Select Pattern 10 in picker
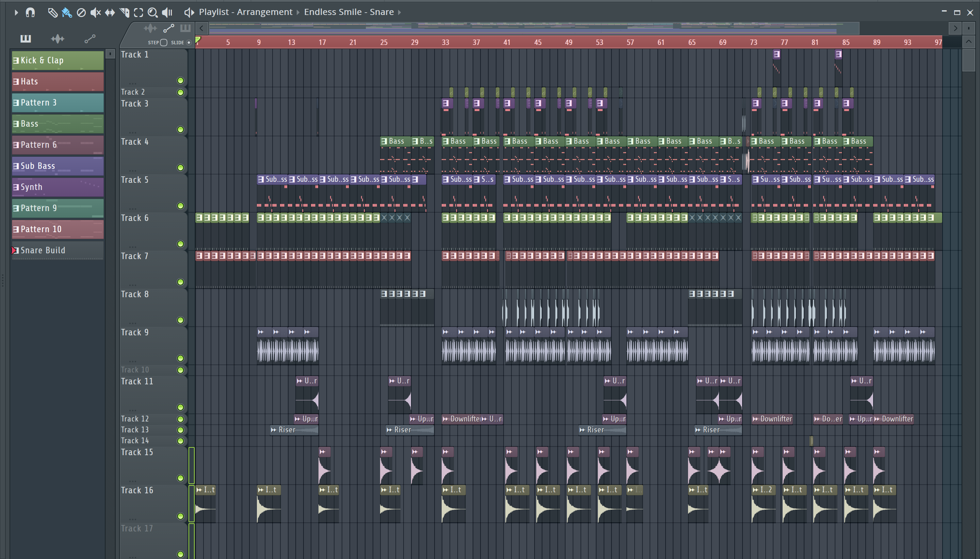 (x=58, y=229)
